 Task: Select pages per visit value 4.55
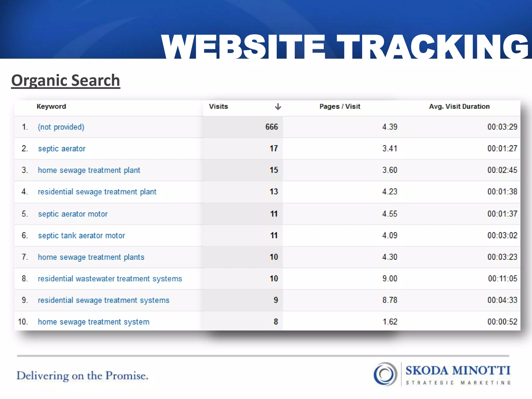point(390,214)
